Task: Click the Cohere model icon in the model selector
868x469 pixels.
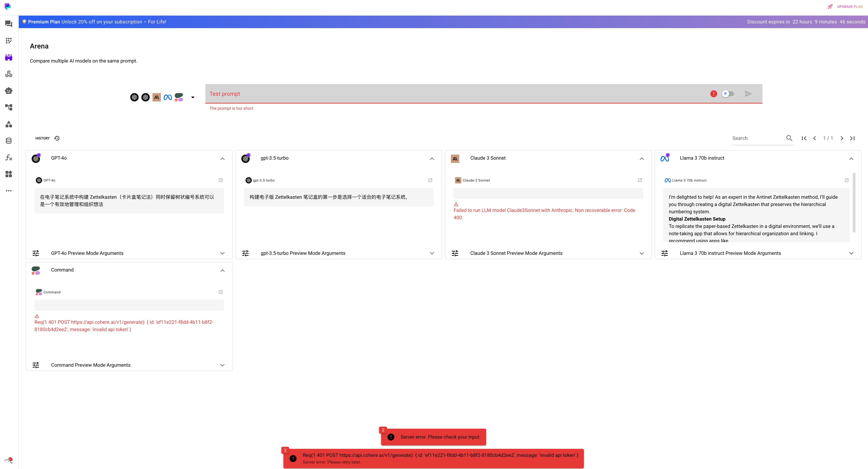Action: coord(179,97)
